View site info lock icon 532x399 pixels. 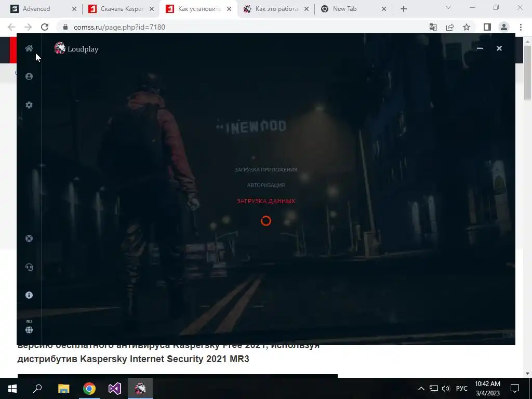pos(65,27)
